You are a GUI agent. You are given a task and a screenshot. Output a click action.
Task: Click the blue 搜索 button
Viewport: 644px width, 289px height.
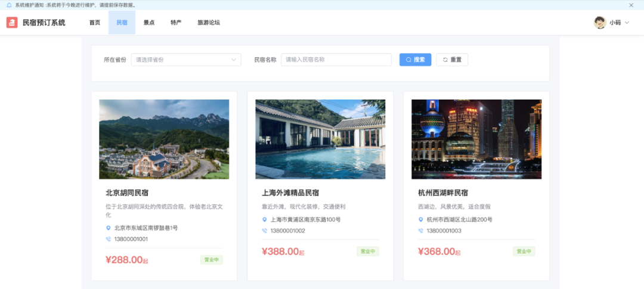[x=415, y=60]
